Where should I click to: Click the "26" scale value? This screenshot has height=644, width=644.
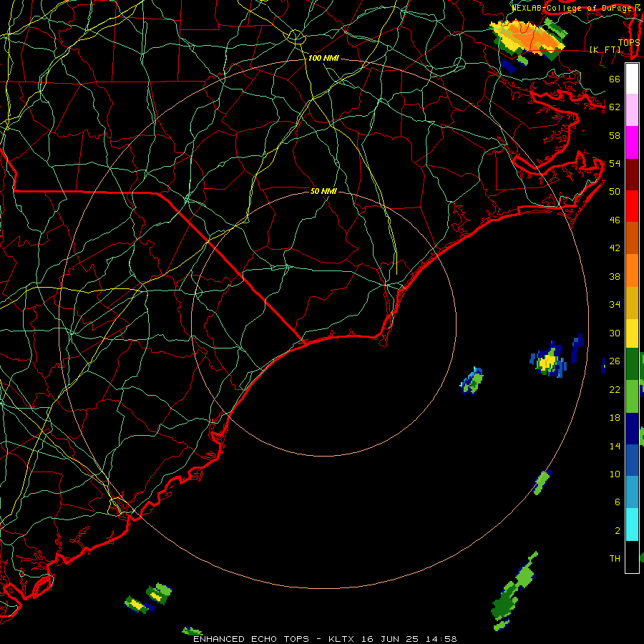pyautogui.click(x=615, y=361)
